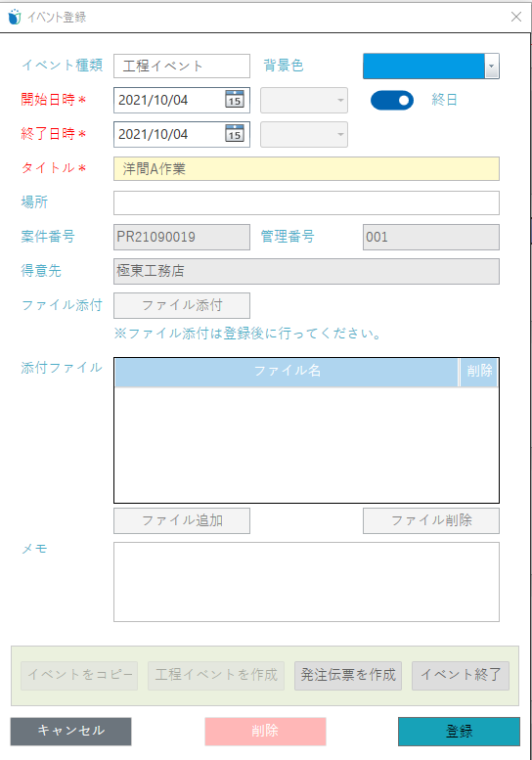The image size is (532, 760).
Task: Click the ファイル名 column header
Action: pos(287,372)
